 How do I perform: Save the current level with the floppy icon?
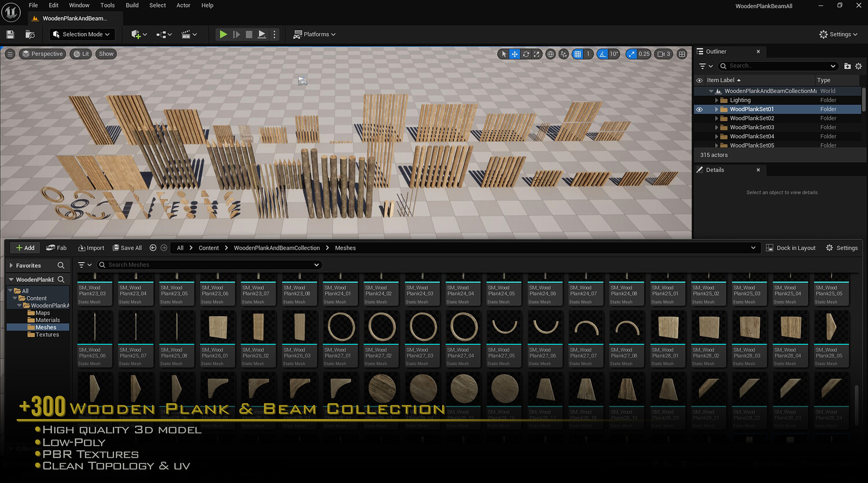click(10, 34)
